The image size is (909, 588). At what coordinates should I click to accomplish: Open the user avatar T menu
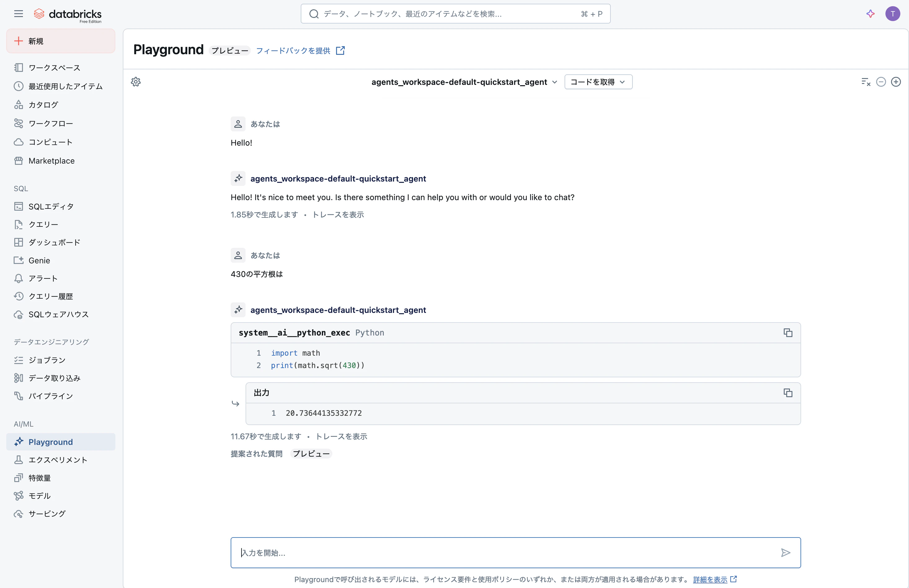893,14
